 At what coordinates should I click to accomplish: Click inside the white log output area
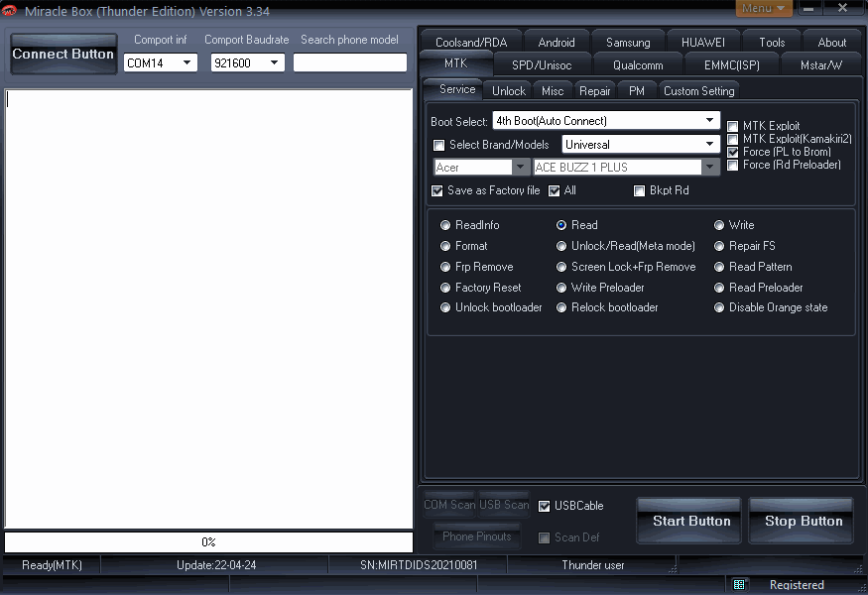208,308
